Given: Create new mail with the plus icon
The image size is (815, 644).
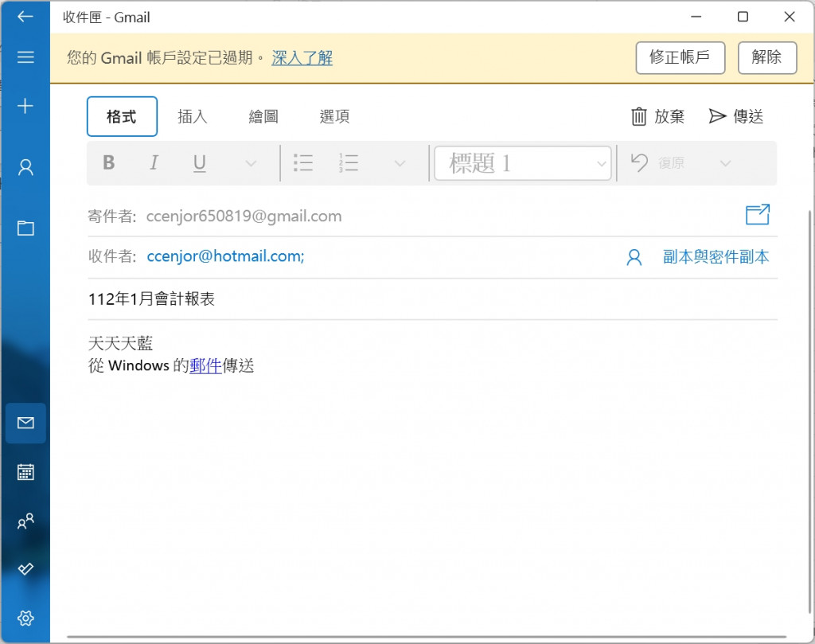Looking at the screenshot, I should pyautogui.click(x=25, y=106).
